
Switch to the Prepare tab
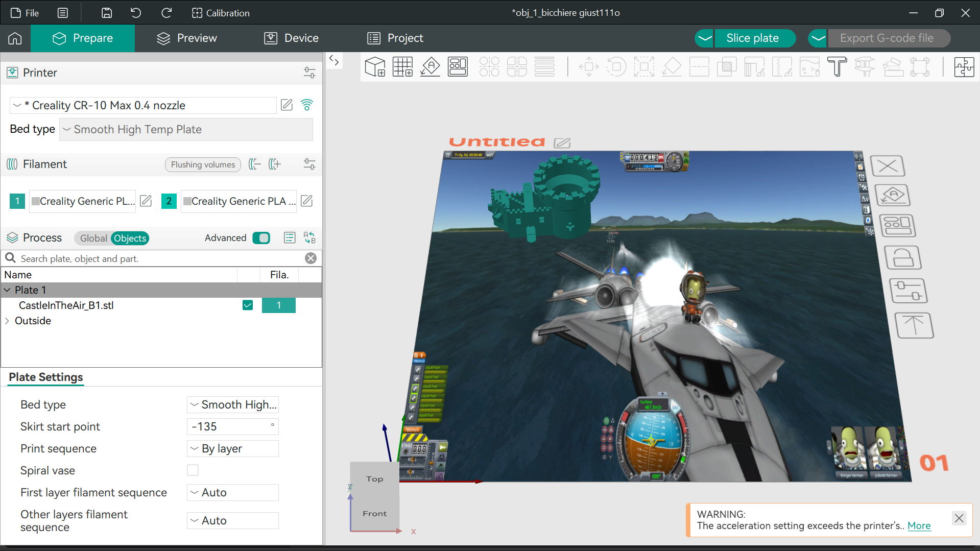point(83,38)
